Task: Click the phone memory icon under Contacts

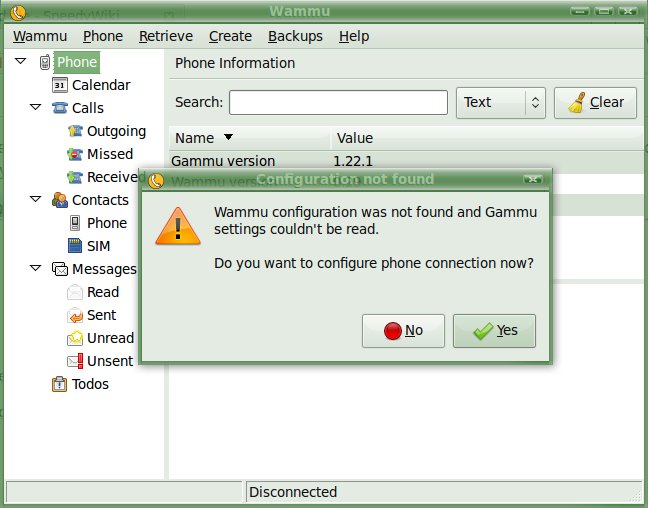Action: [75, 223]
